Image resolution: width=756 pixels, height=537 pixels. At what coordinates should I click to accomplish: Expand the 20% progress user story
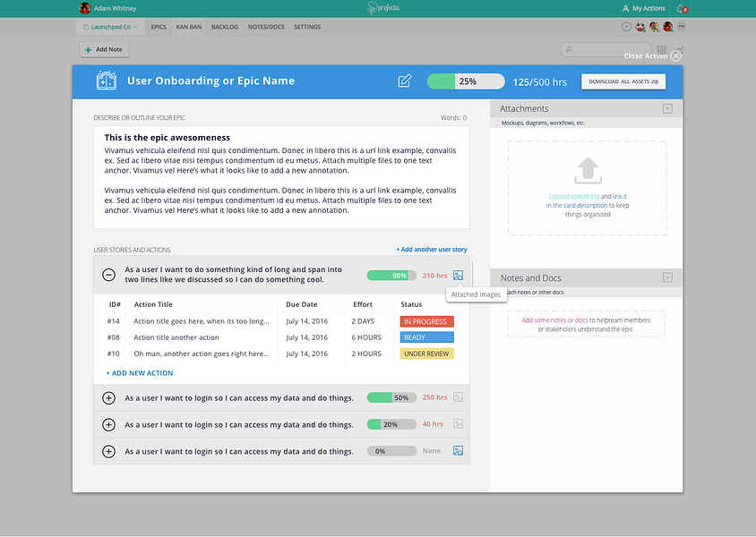click(109, 425)
